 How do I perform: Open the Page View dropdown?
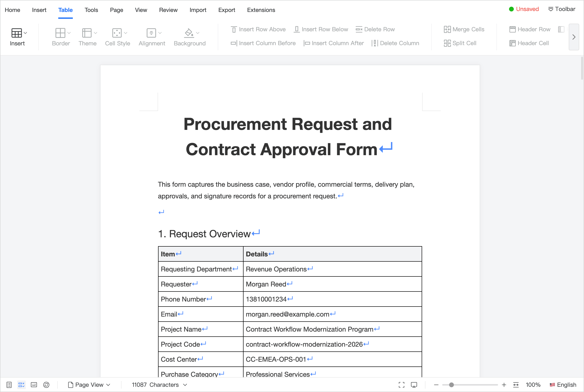[x=89, y=385]
